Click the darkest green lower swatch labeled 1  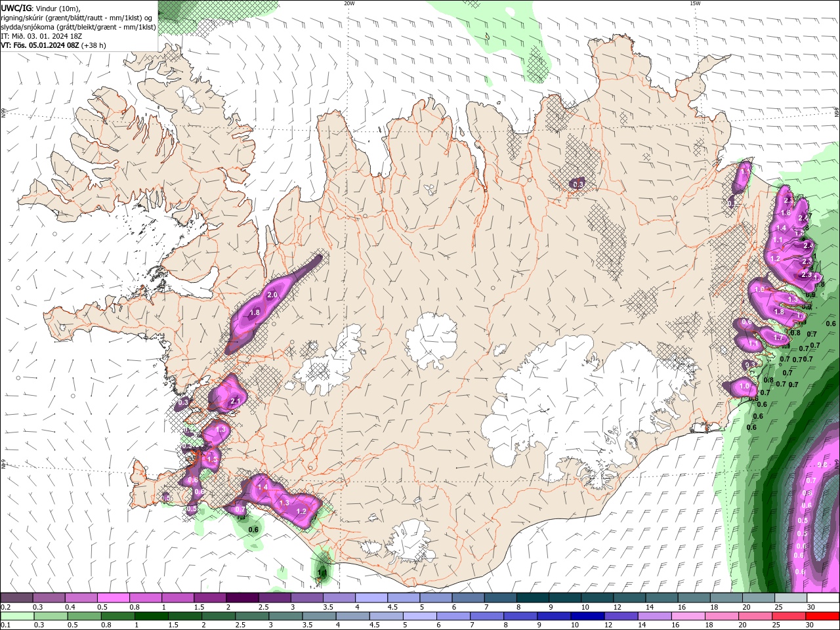point(152,616)
